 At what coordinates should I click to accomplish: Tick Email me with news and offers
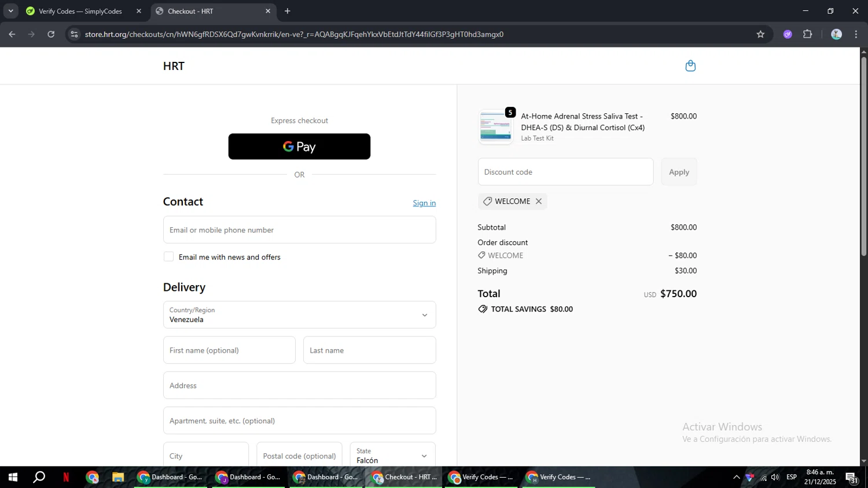coord(168,257)
